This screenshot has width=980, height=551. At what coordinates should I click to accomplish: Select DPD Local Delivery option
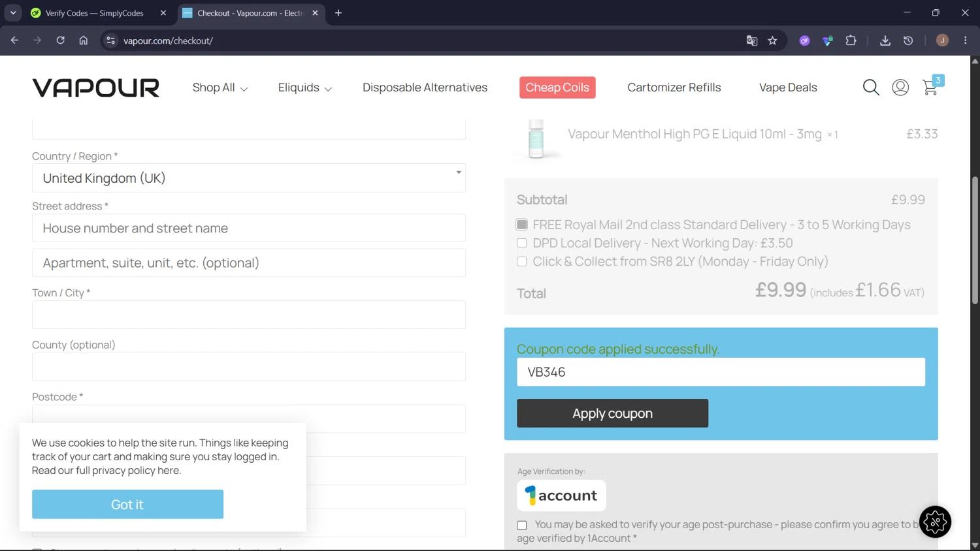pos(522,243)
